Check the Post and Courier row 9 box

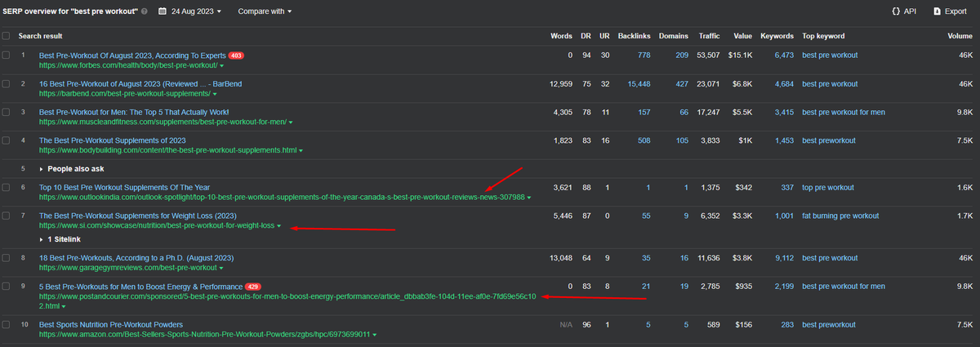7,287
